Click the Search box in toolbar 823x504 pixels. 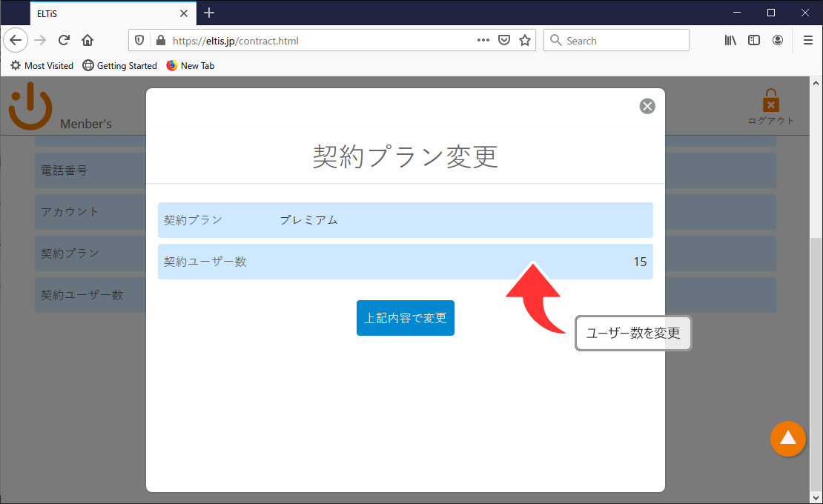[616, 40]
